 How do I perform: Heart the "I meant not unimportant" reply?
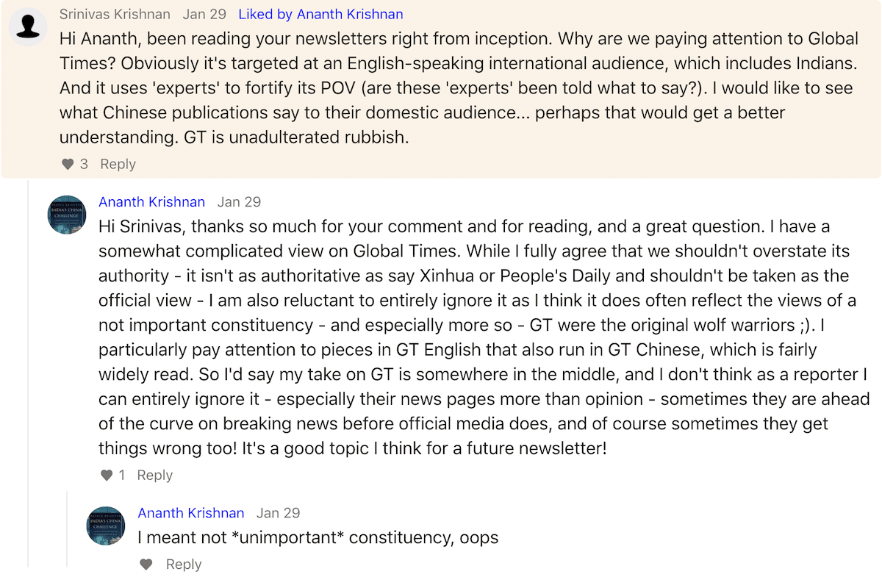[x=146, y=564]
